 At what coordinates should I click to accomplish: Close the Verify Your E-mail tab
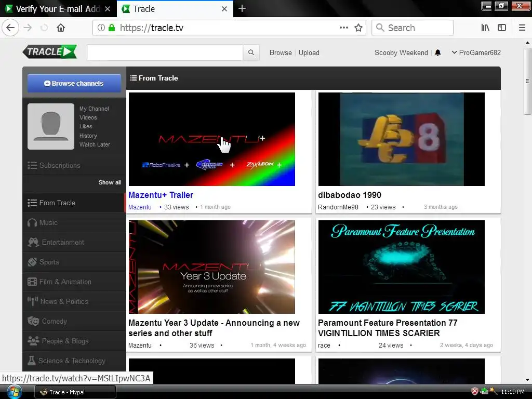click(108, 9)
